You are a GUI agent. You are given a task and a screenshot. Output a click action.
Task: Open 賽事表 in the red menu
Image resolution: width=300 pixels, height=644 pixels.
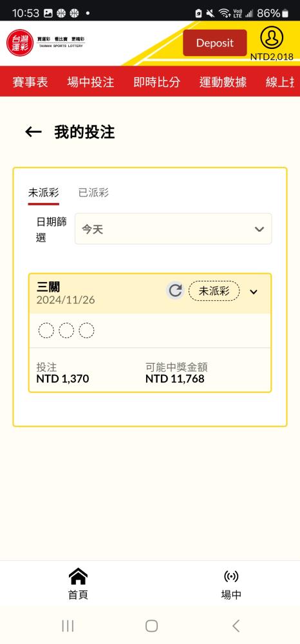[30, 82]
